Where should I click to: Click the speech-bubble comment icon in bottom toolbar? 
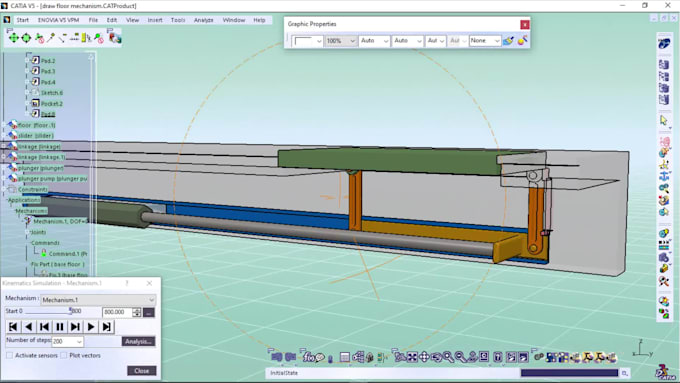point(320,357)
